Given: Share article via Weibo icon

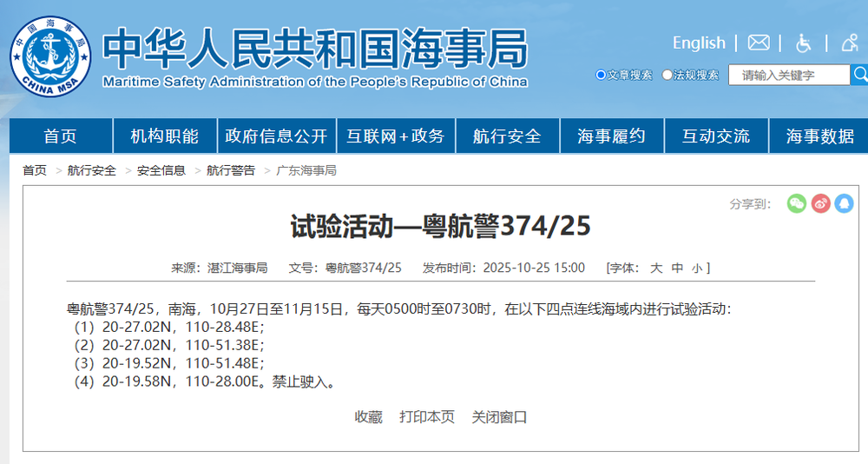Looking at the screenshot, I should click(x=820, y=203).
